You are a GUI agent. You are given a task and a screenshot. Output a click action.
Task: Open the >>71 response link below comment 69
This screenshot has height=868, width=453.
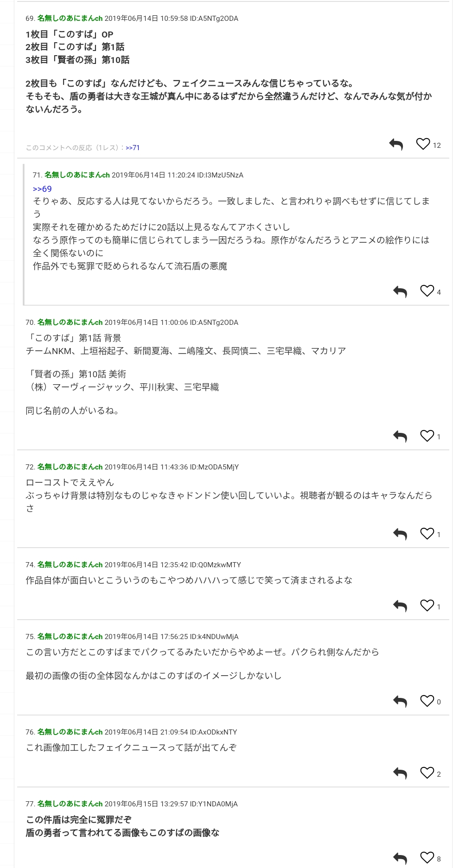point(133,148)
